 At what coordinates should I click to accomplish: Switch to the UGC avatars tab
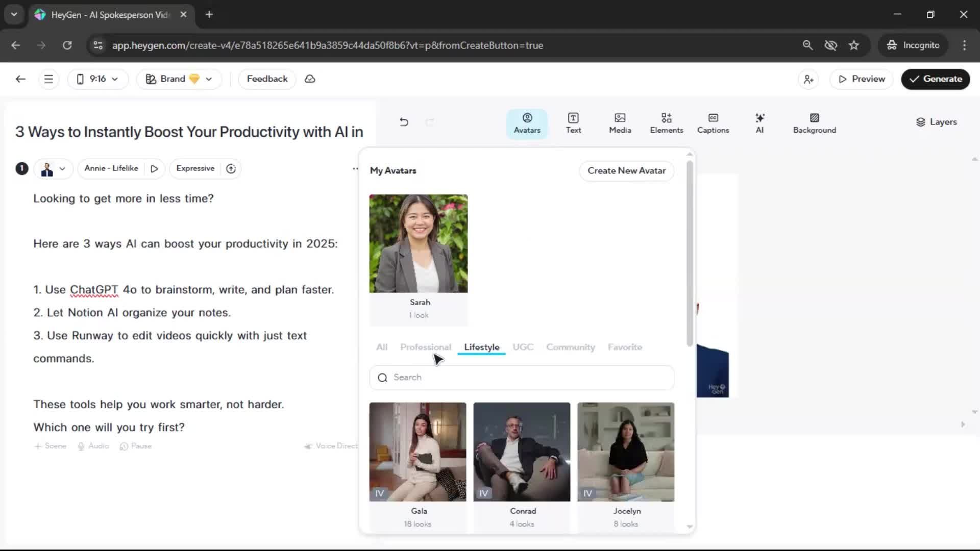(x=523, y=347)
